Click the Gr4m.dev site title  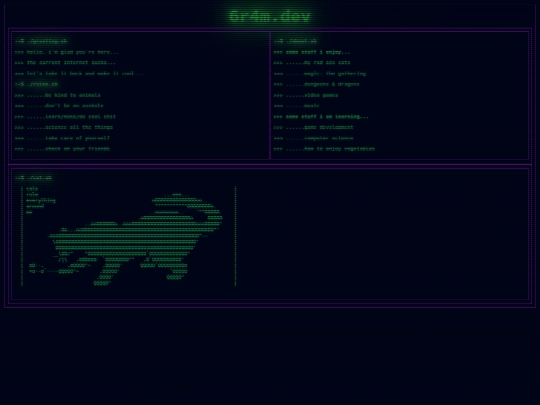270,16
